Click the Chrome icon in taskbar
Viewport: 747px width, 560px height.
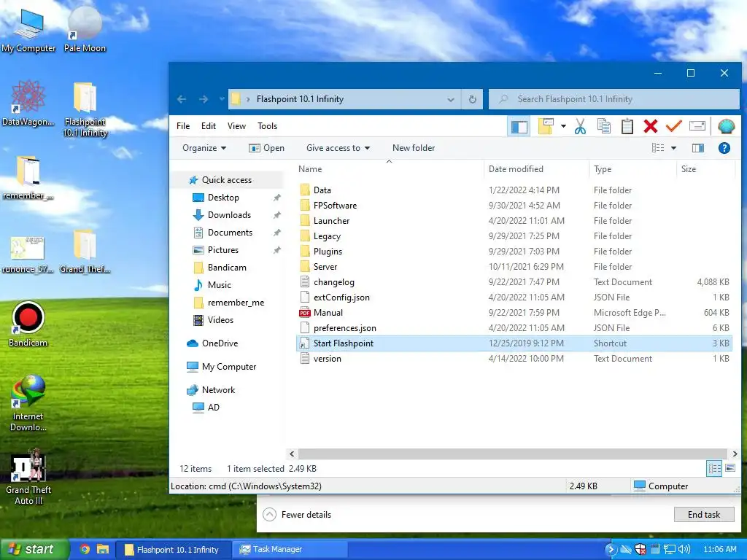[85, 549]
